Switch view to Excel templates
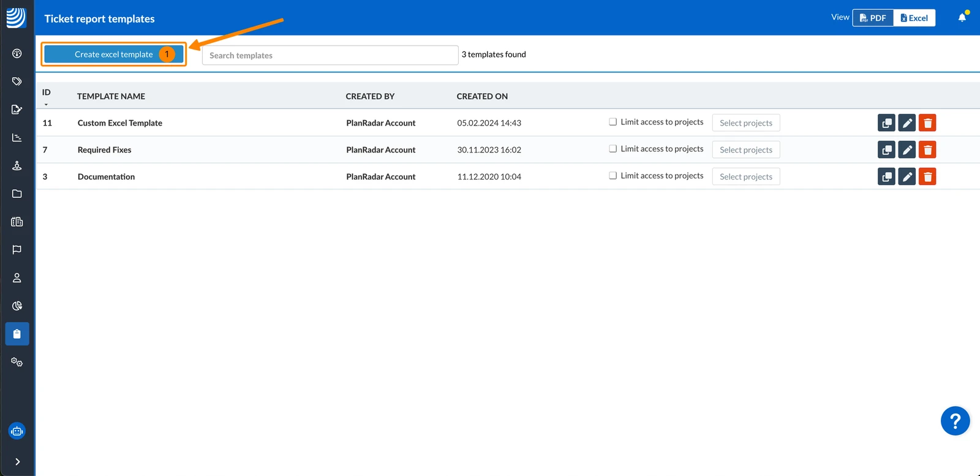Image resolution: width=980 pixels, height=476 pixels. [x=914, y=18]
